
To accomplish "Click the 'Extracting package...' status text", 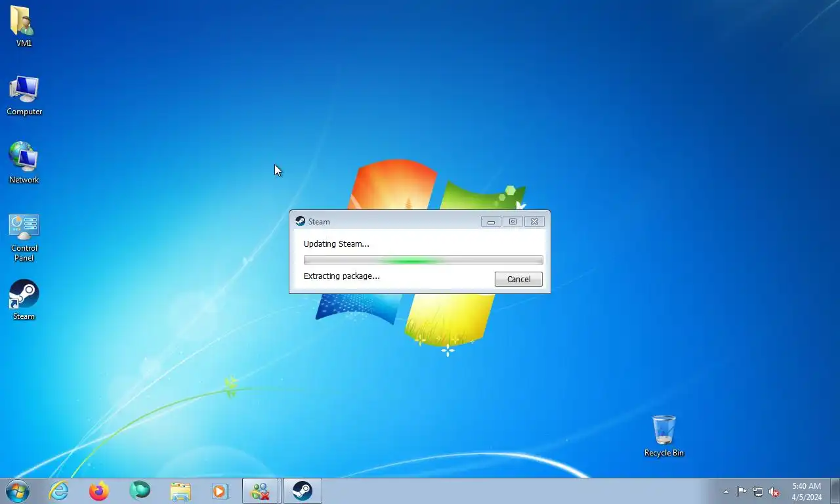I will (341, 276).
